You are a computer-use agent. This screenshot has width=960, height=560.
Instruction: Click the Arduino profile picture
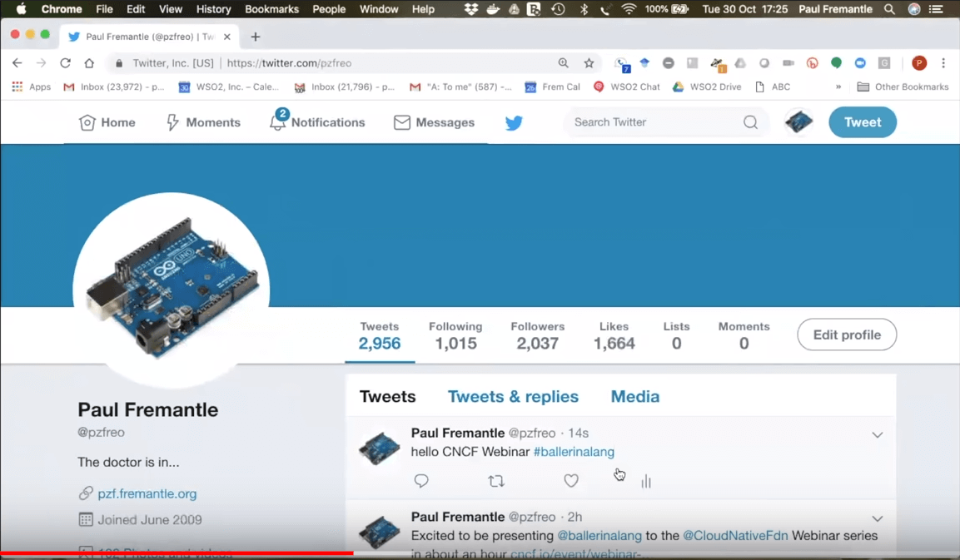[172, 290]
